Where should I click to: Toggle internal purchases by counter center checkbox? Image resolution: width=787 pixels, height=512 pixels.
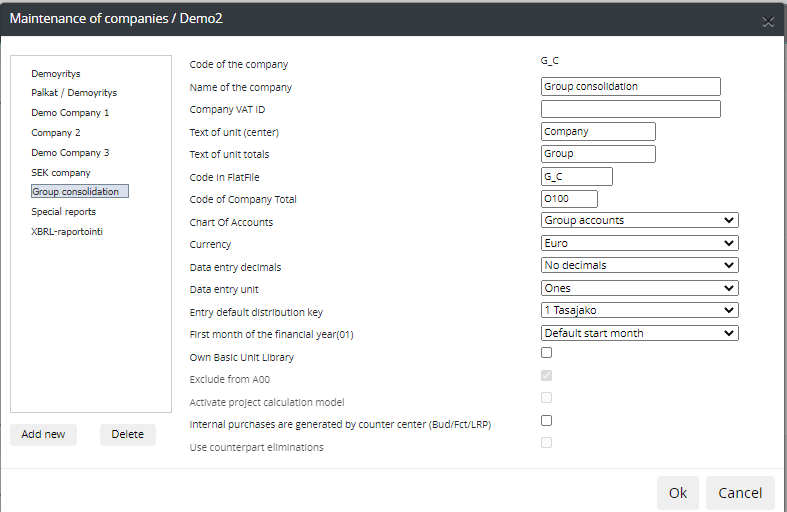[x=546, y=421]
